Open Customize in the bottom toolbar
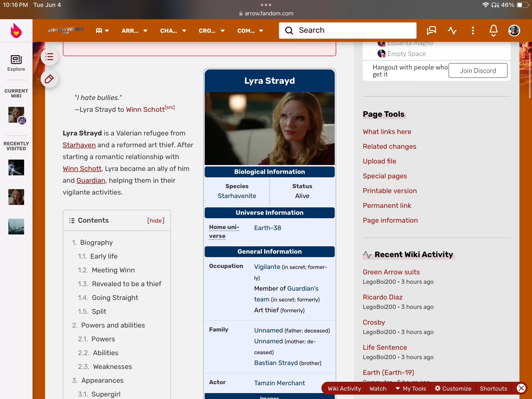The image size is (532, 399). [453, 388]
